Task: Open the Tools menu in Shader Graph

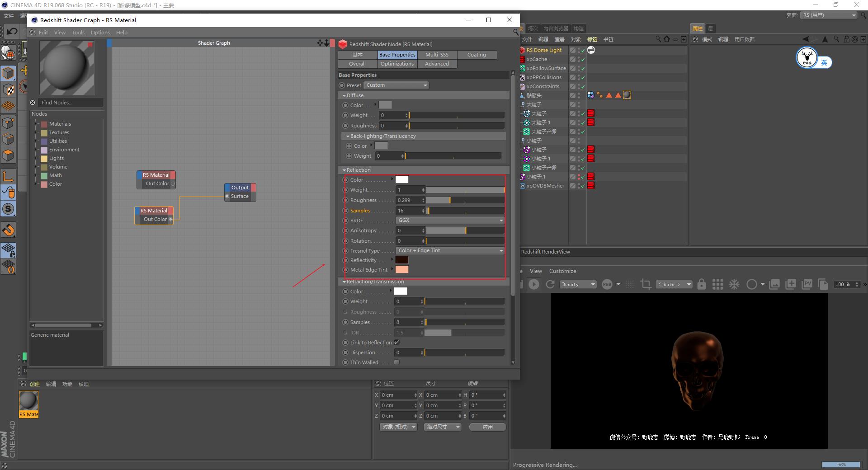Action: (78, 32)
